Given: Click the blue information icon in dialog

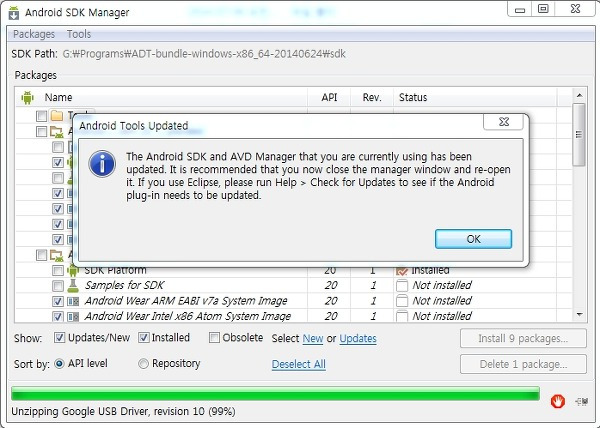Looking at the screenshot, I should coord(102,164).
